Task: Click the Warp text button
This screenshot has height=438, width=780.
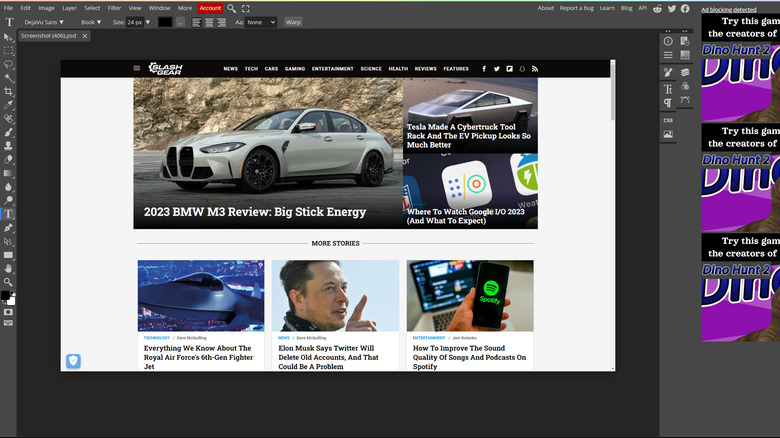Action: 293,21
